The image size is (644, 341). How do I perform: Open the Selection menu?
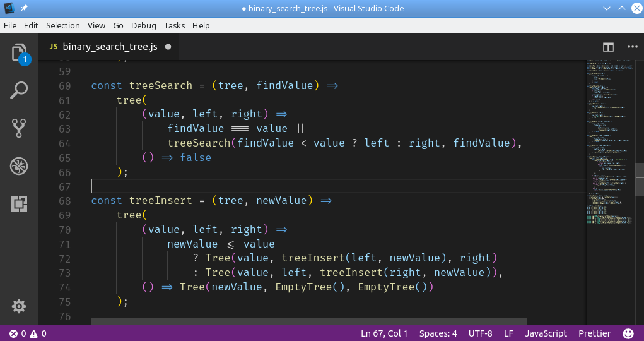click(63, 25)
